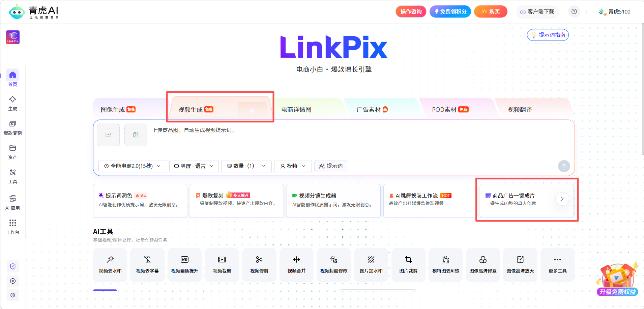The image size is (644, 309).
Task: Open 视频修剪 scissors tool
Action: click(259, 265)
